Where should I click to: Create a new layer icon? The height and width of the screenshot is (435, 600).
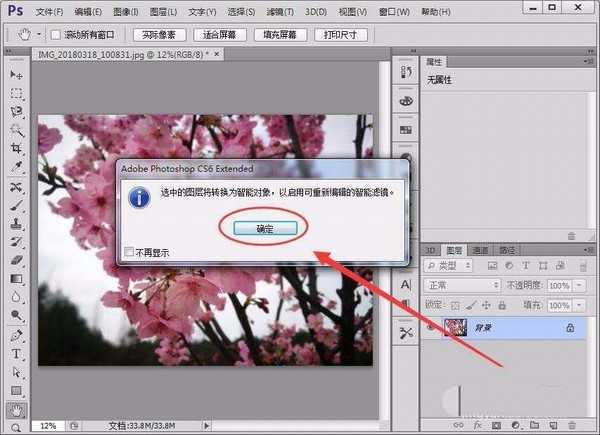(553, 425)
